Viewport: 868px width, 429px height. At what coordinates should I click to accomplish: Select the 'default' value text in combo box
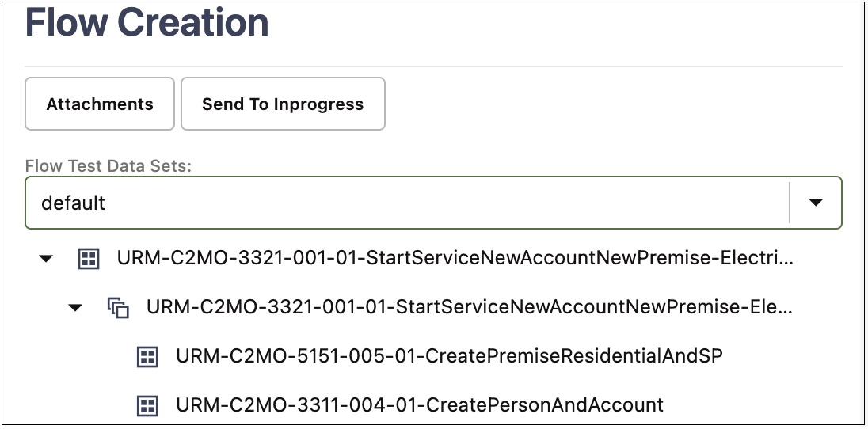click(x=73, y=203)
